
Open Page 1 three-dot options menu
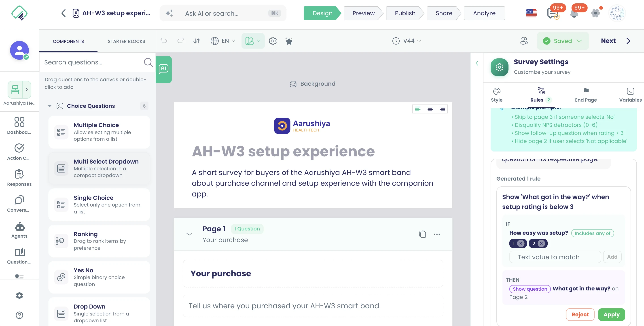437,234
